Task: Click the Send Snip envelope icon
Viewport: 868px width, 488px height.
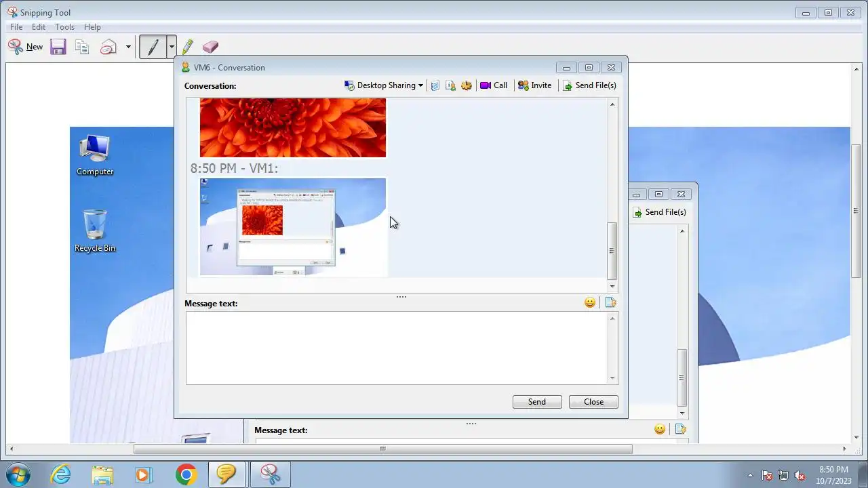Action: click(x=108, y=47)
